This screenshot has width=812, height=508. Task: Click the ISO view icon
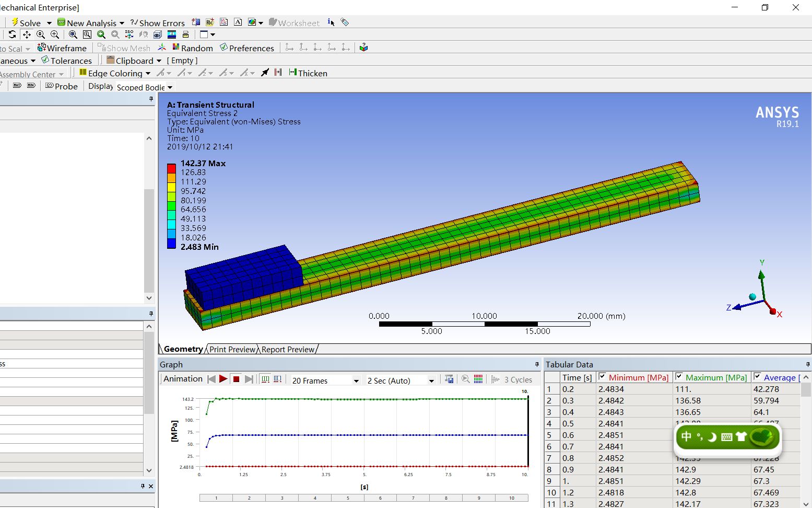coord(129,34)
